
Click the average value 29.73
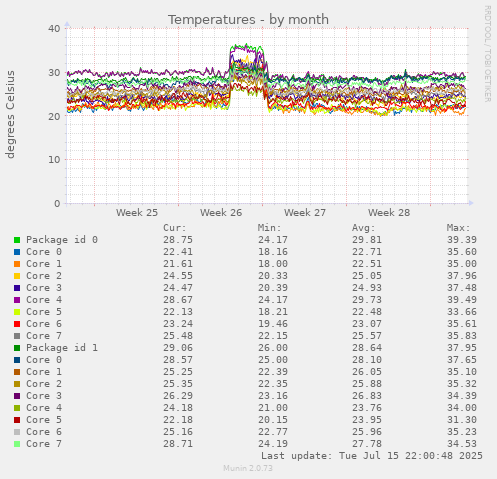pyautogui.click(x=367, y=300)
